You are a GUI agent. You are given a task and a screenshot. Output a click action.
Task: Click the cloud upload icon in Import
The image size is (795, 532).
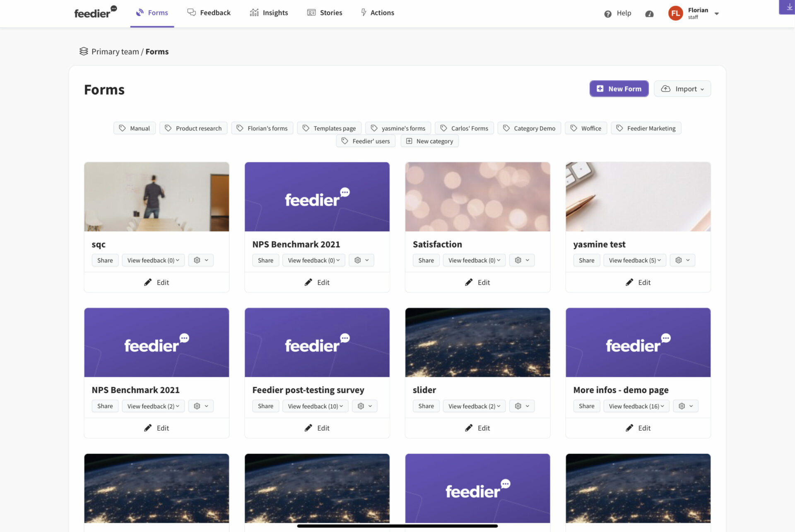665,89
